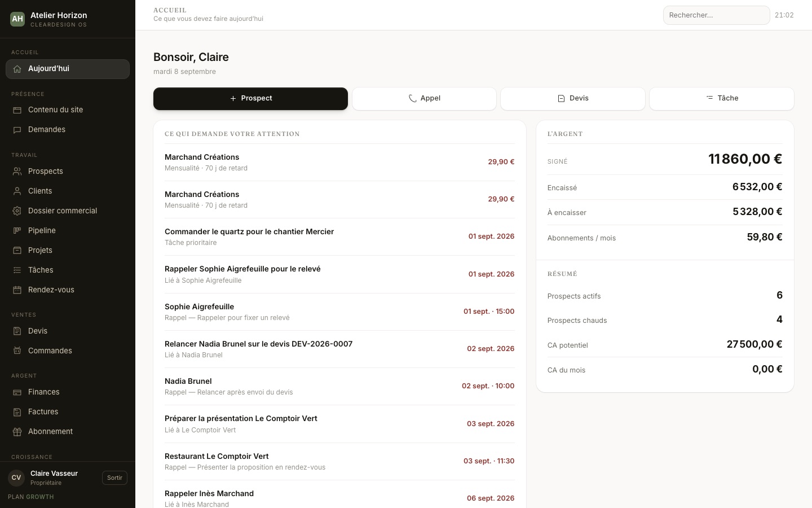Open Préparer la présentation Le Comptoir Vert
812x508 pixels.
339,424
